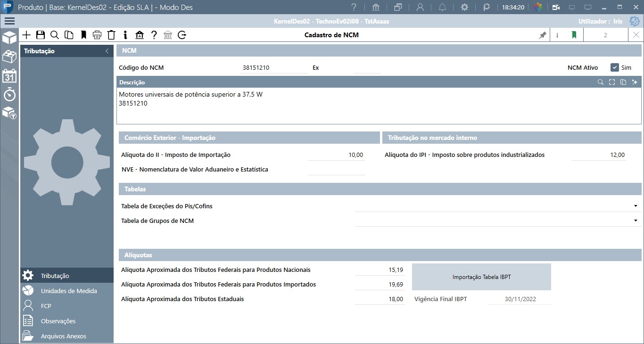Open search with the toolbar magnifier icon
This screenshot has width=644, height=344.
point(55,35)
